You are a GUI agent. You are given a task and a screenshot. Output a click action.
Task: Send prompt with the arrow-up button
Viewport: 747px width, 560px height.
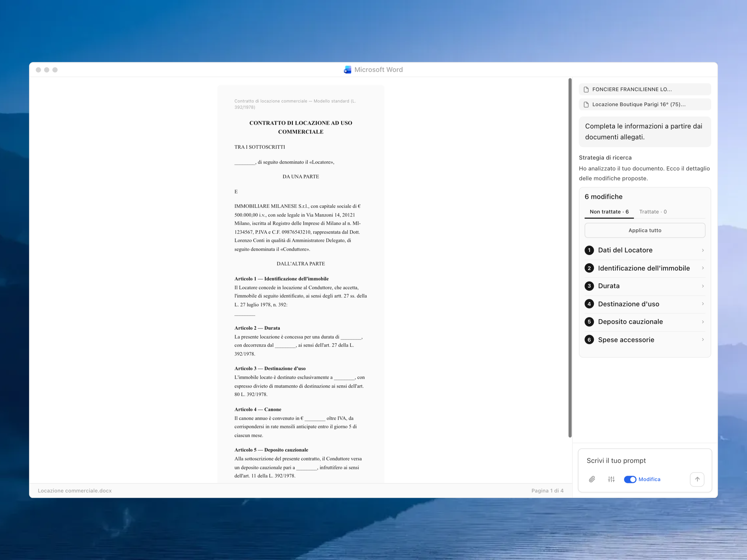point(697,479)
